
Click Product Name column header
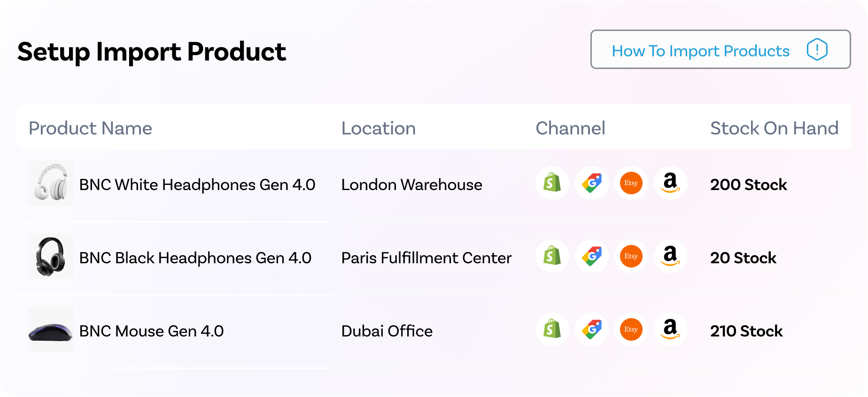(x=90, y=128)
